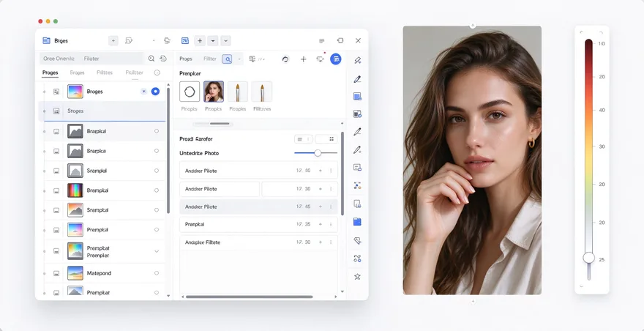Image resolution: width=644 pixels, height=331 pixels.
Task: Select the radio circle in Prempital row
Action: 157,230
